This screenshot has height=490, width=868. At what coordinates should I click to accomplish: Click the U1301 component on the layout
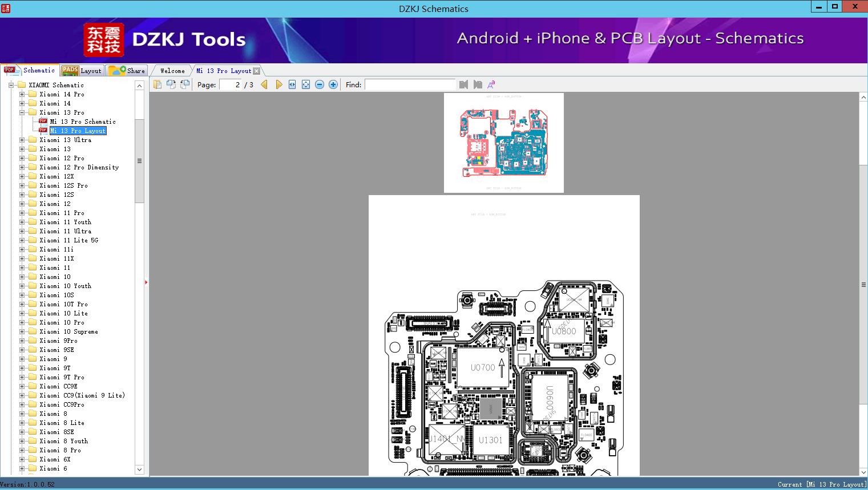491,439
